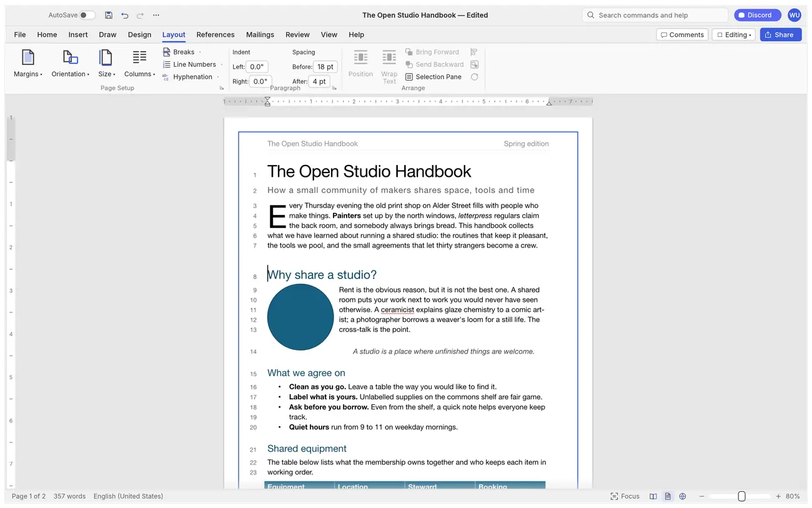This screenshot has height=508, width=812.
Task: Click the Comments button
Action: click(682, 35)
